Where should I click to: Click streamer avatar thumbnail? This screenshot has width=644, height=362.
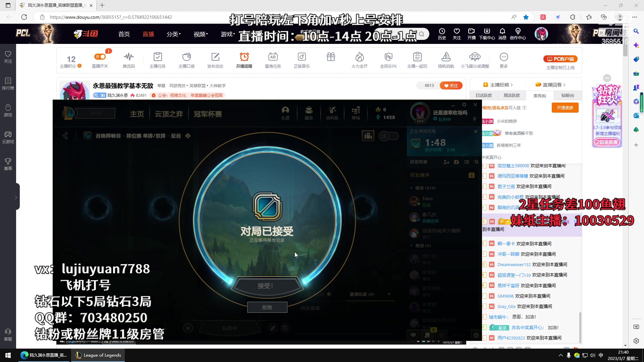(x=74, y=90)
